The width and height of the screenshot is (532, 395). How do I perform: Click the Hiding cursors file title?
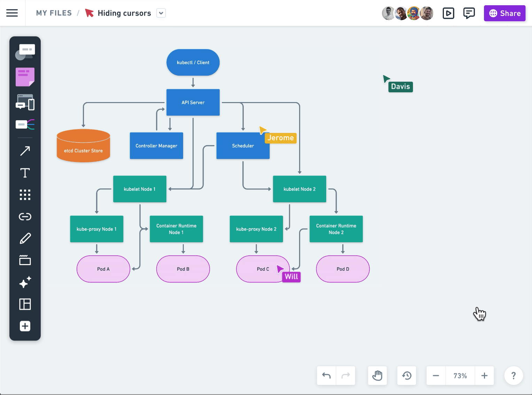(x=124, y=13)
